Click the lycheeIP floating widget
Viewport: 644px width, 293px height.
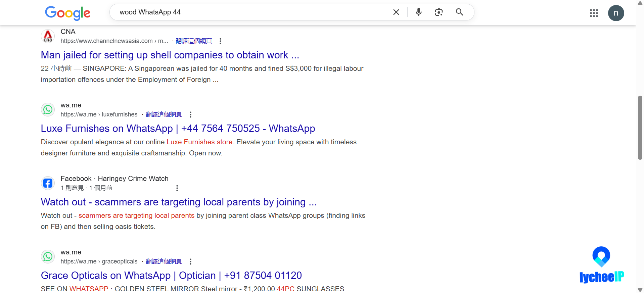coord(601,265)
